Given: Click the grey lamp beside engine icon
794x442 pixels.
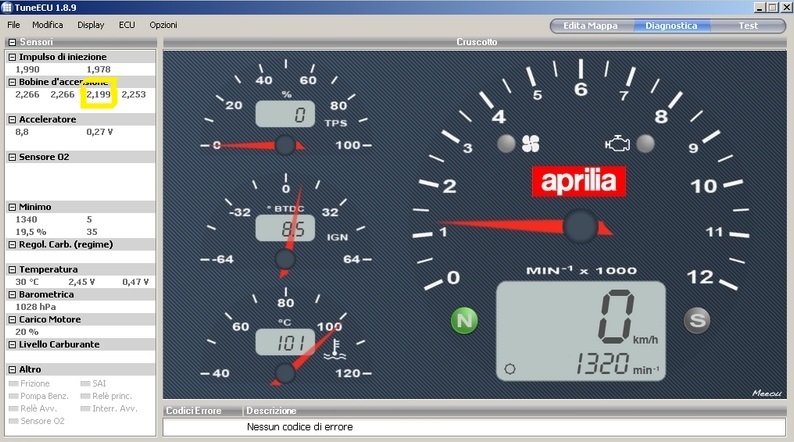Looking at the screenshot, I should (645, 144).
